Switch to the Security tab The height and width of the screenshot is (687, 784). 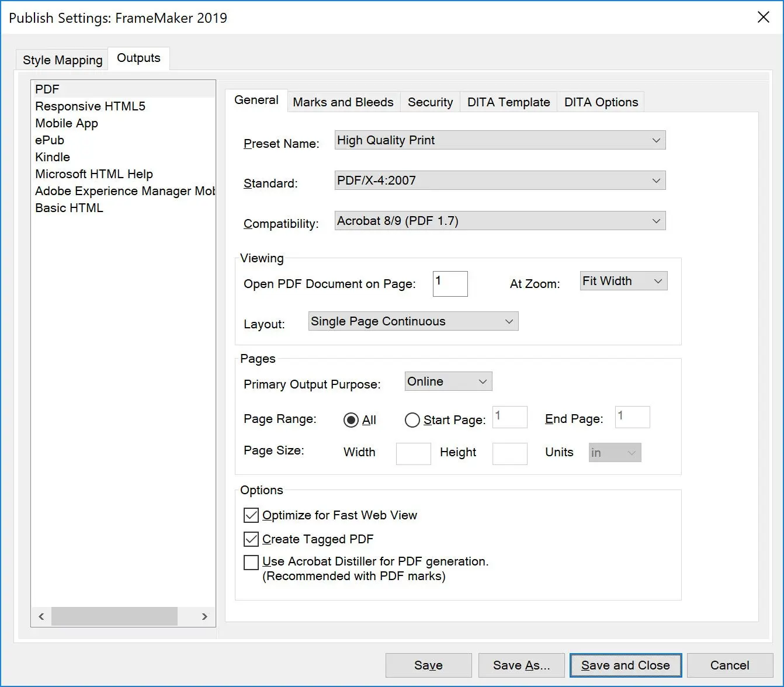pyautogui.click(x=430, y=102)
